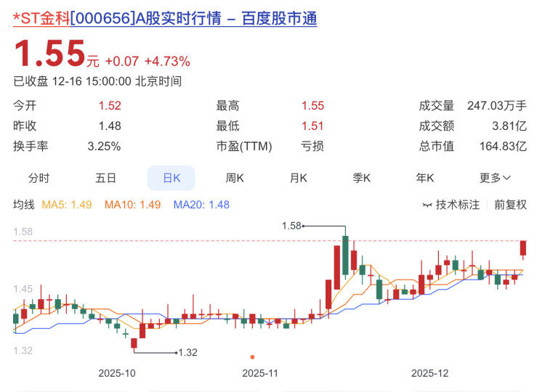This screenshot has height=392, width=545.
Task: Switch to the 周K chart tab
Action: point(235,178)
